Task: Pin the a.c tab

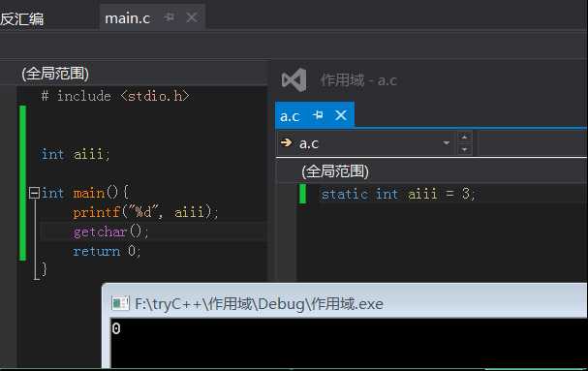Action: [x=318, y=115]
